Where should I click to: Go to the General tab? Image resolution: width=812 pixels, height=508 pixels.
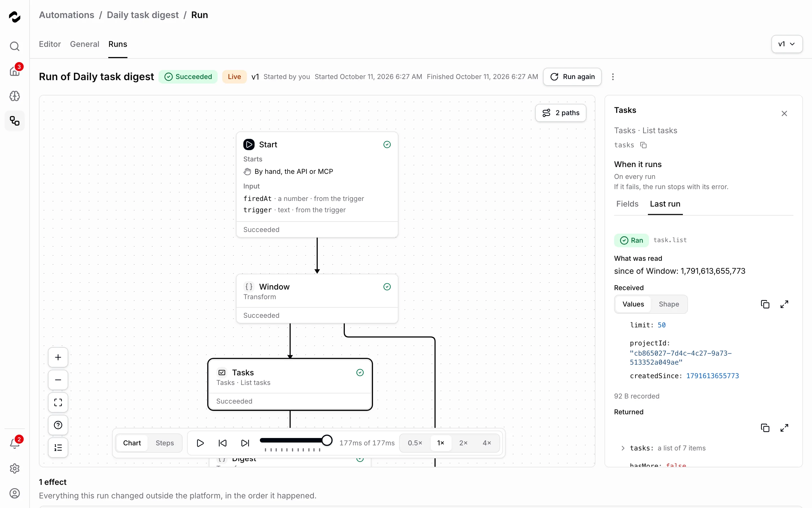coord(85,44)
